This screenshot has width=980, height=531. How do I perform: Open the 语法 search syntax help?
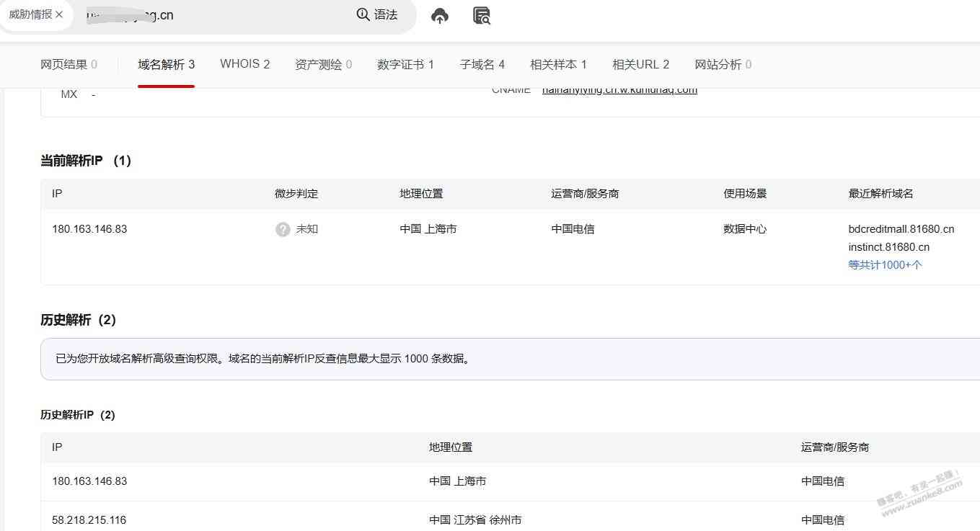pyautogui.click(x=377, y=14)
